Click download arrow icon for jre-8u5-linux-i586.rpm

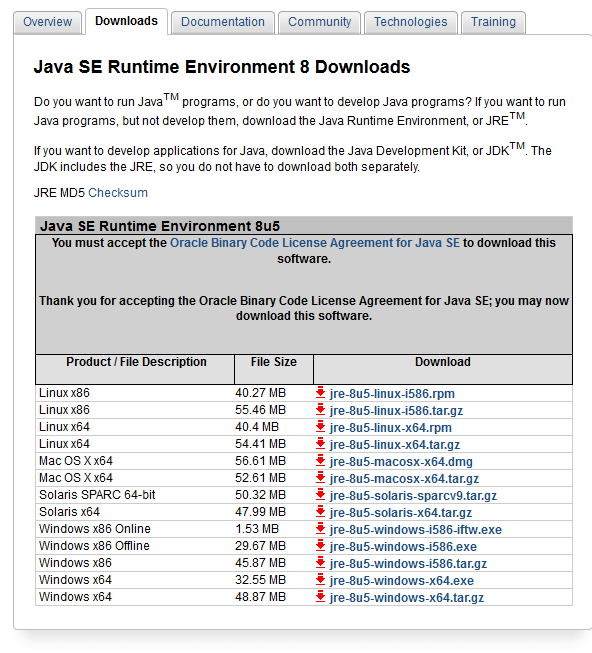(320, 392)
